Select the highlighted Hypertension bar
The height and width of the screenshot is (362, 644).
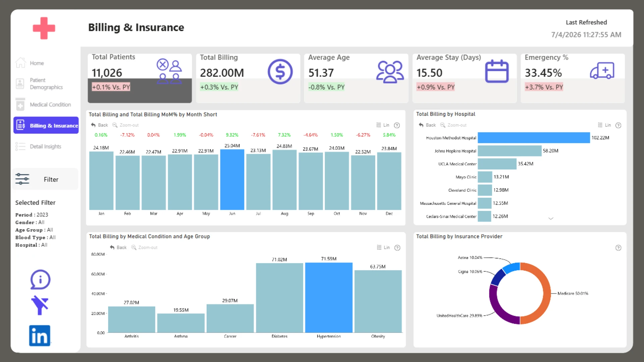[x=329, y=298]
